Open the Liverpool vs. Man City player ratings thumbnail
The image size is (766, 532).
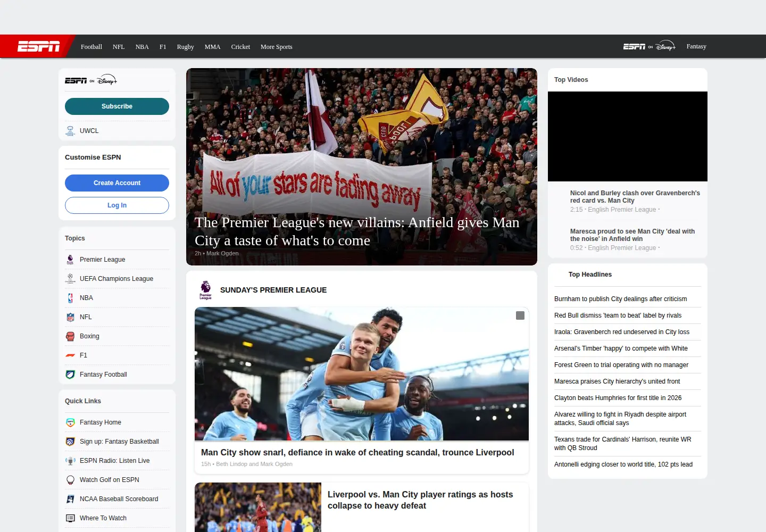pyautogui.click(x=258, y=507)
